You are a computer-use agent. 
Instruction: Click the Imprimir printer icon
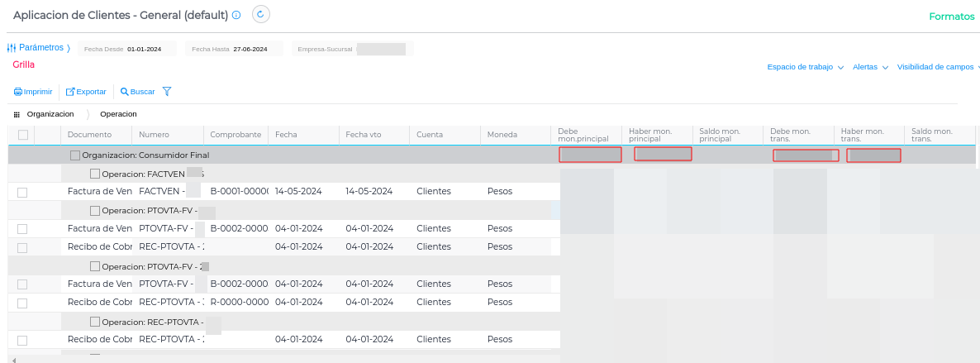18,92
